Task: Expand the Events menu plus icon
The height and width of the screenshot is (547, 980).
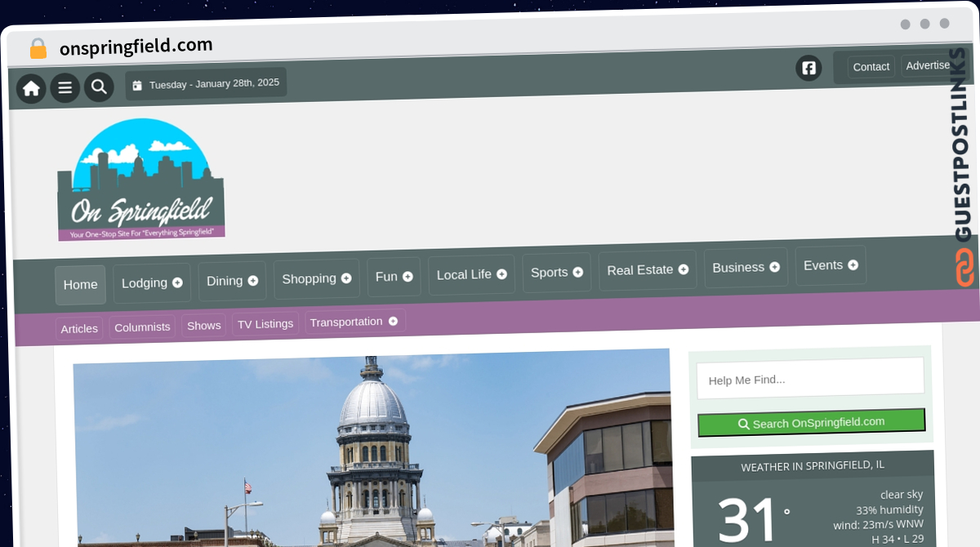Action: [x=853, y=265]
